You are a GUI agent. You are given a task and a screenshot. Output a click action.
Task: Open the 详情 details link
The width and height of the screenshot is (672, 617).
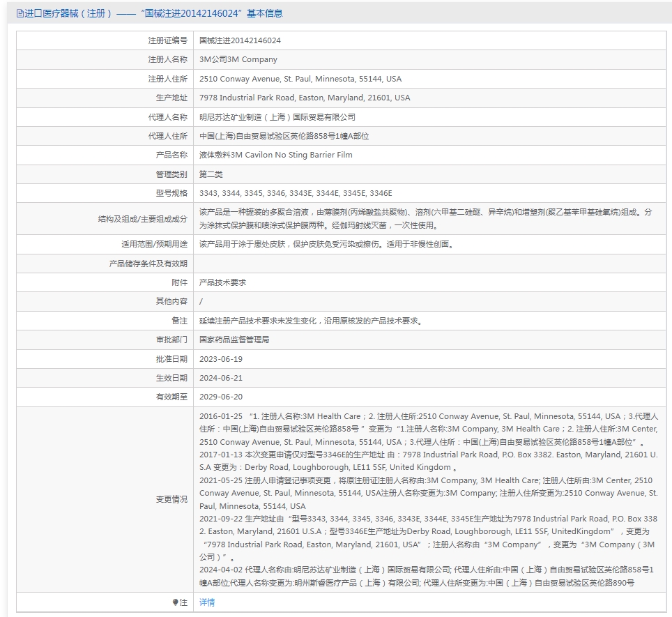207,602
